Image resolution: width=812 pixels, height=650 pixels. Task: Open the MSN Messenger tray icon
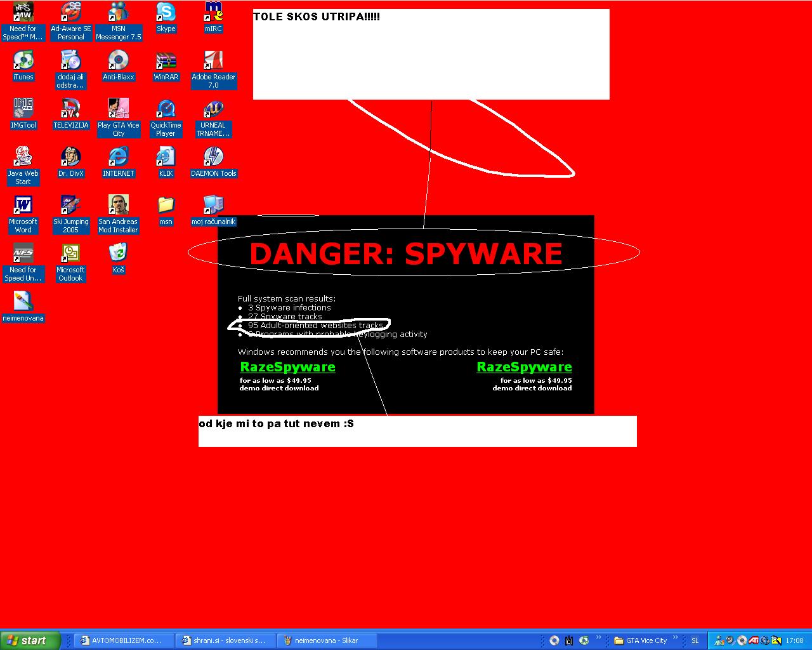pyautogui.click(x=719, y=640)
